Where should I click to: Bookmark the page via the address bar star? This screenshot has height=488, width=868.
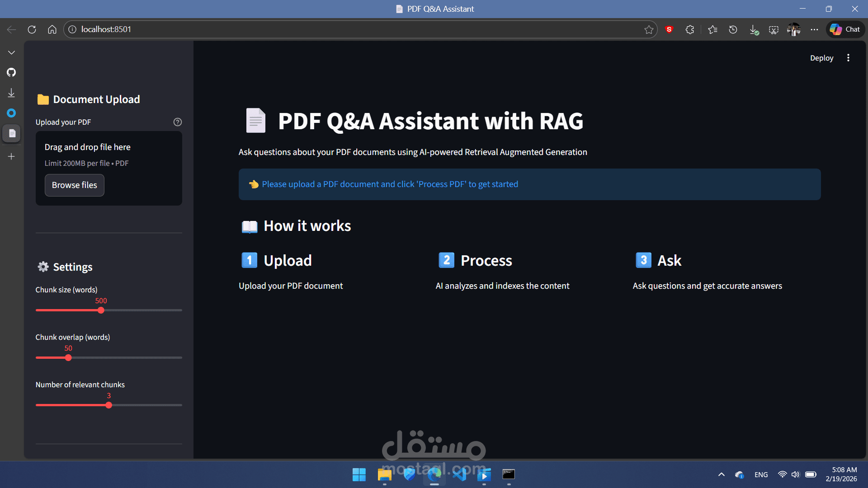coord(649,29)
